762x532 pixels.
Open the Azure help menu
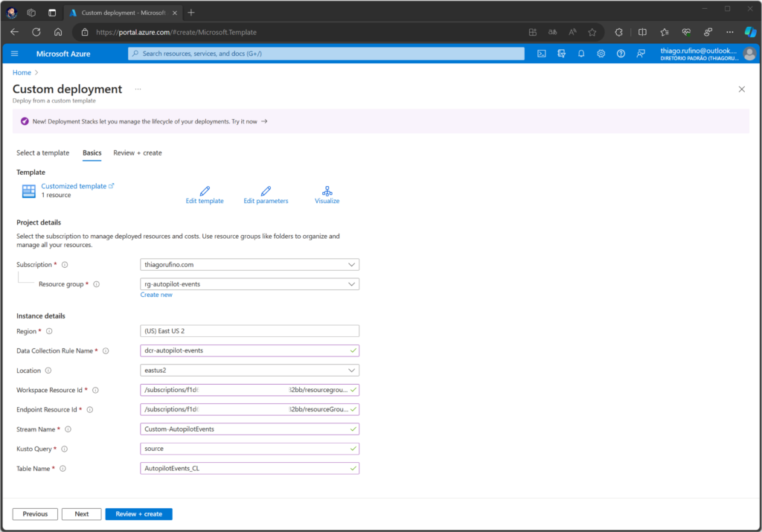point(621,53)
